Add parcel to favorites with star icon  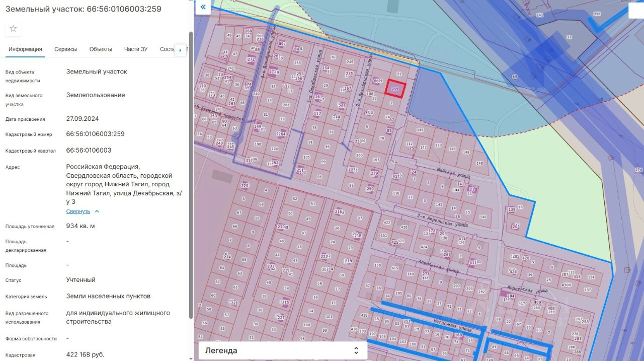pyautogui.click(x=13, y=29)
